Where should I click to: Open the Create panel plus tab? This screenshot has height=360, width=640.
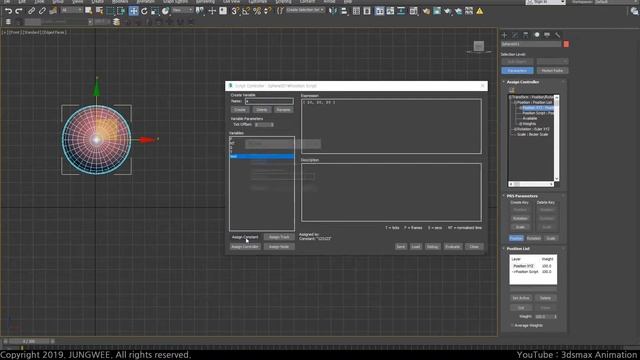pyautogui.click(x=504, y=35)
